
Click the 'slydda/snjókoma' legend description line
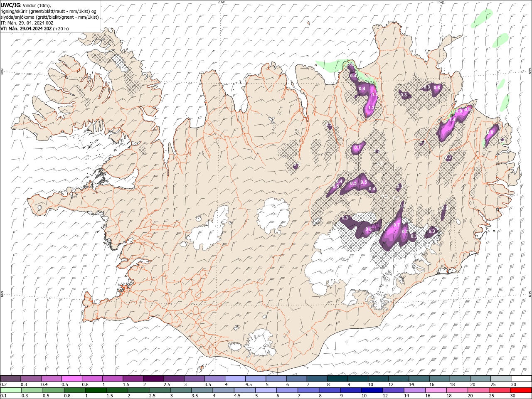click(x=50, y=17)
